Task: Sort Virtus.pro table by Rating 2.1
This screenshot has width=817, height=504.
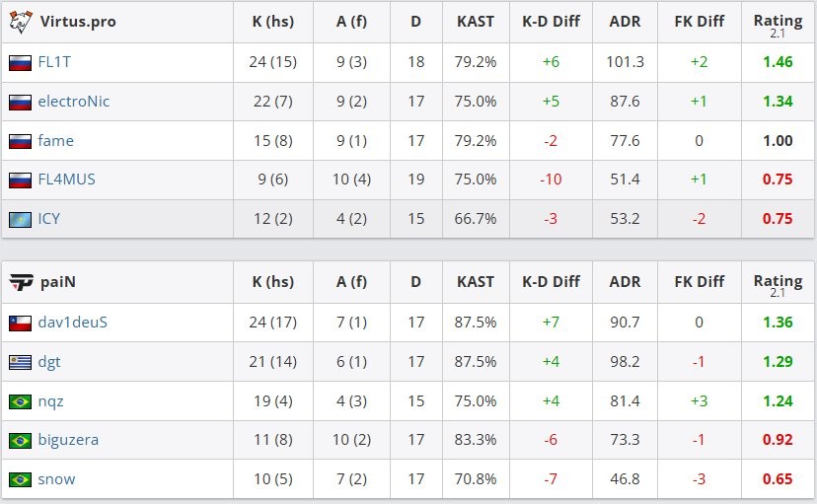Action: coord(778,22)
